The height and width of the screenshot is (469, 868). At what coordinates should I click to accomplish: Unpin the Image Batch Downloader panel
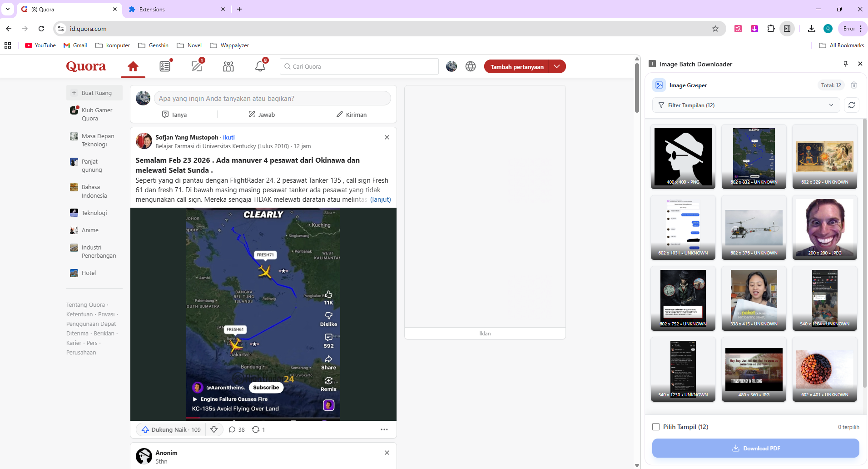pos(846,64)
